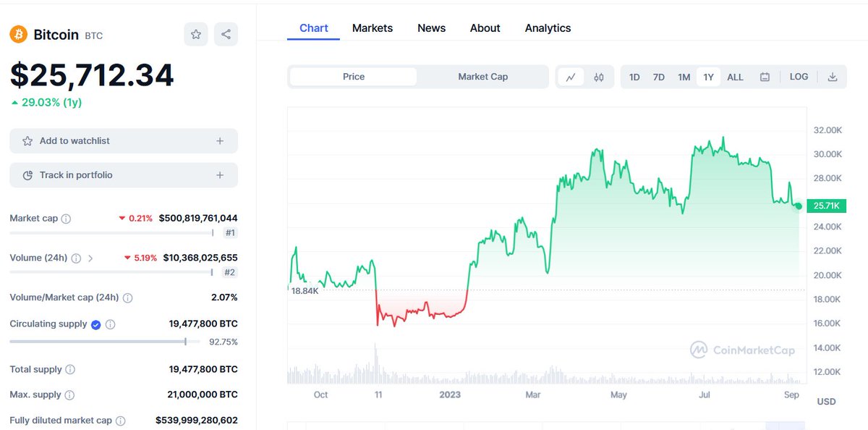The height and width of the screenshot is (430, 868).
Task: Show Fully diluted market cap info icon
Action: tap(120, 421)
